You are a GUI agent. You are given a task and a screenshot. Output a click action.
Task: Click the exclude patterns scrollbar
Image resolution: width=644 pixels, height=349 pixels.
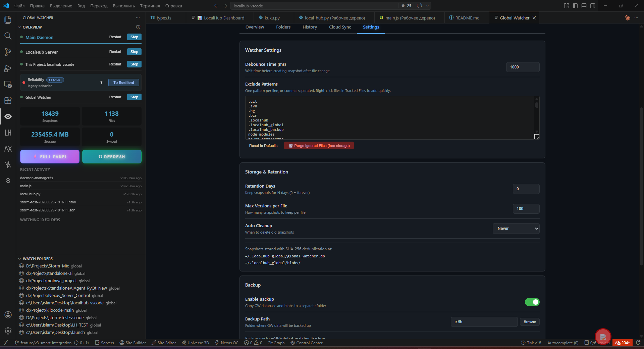pyautogui.click(x=537, y=105)
